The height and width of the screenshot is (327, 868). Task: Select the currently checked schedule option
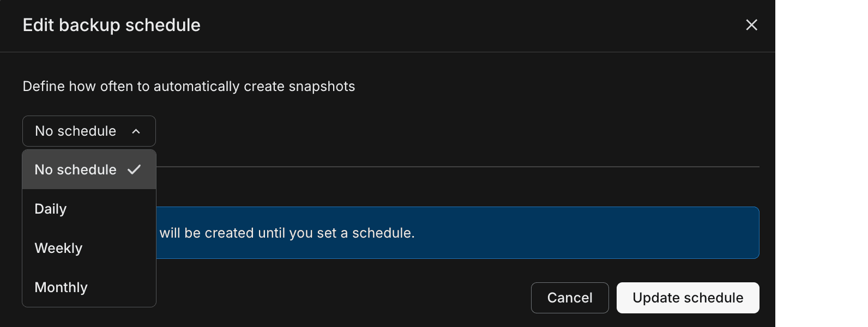(75, 169)
